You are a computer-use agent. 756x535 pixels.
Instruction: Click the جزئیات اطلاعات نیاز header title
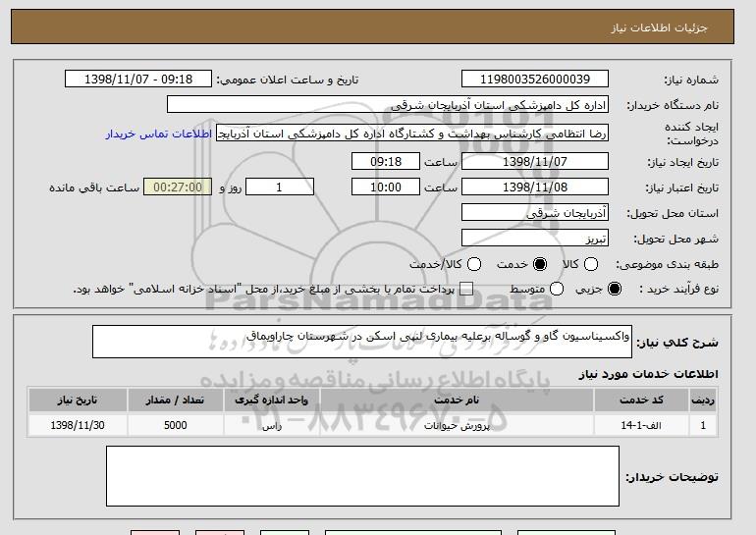coord(659,27)
